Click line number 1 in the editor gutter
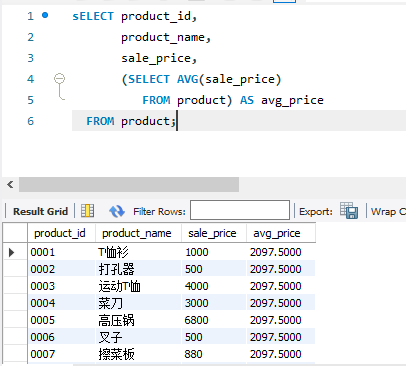The width and height of the screenshot is (406, 366). (30, 16)
